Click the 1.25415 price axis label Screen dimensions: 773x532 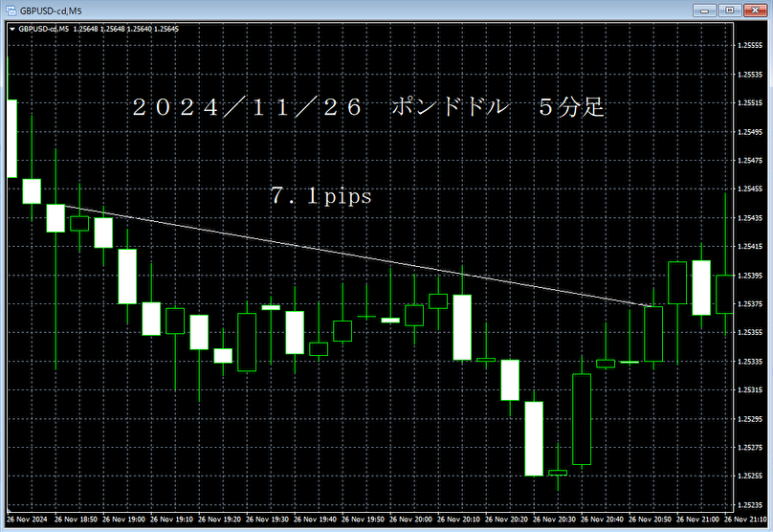pyautogui.click(x=750, y=247)
